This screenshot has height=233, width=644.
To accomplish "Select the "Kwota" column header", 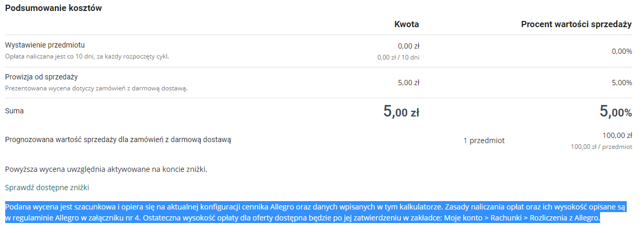I will 406,24.
